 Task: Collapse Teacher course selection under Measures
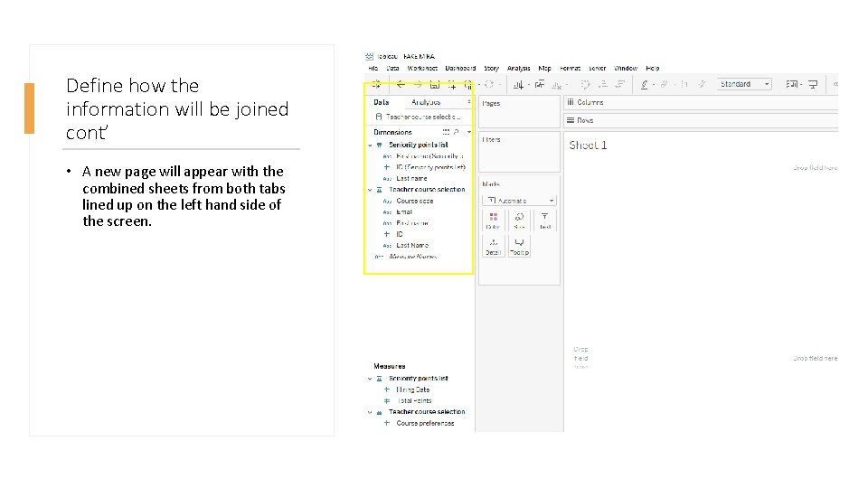click(370, 412)
